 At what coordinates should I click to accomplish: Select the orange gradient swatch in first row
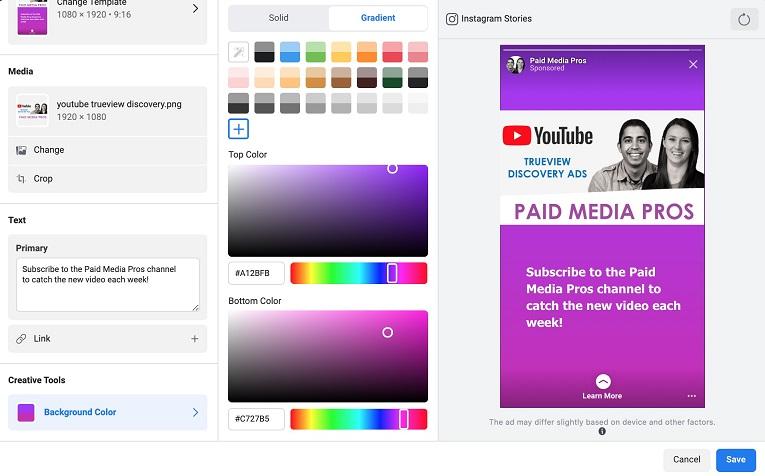point(366,52)
